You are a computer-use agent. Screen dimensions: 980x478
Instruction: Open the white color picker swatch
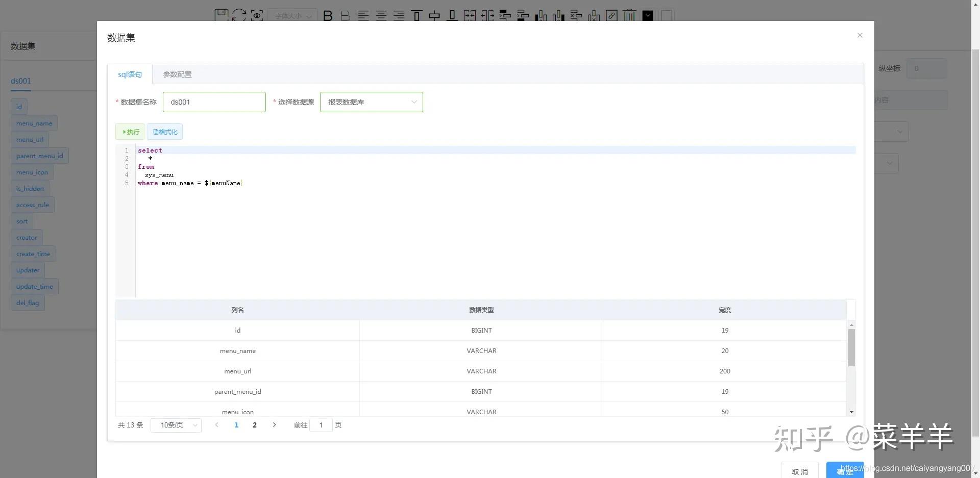point(667,15)
